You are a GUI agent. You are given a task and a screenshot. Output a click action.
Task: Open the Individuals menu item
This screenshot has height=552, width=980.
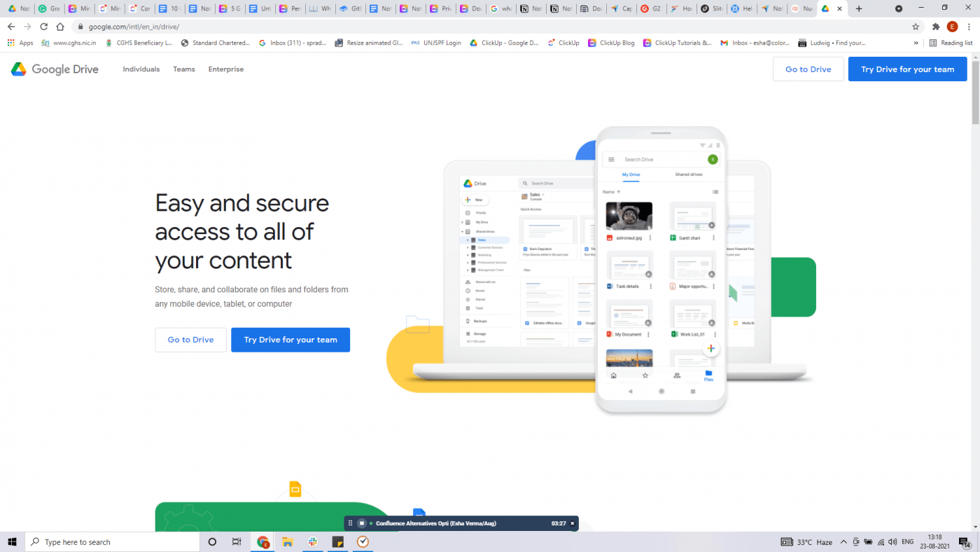[x=141, y=69]
